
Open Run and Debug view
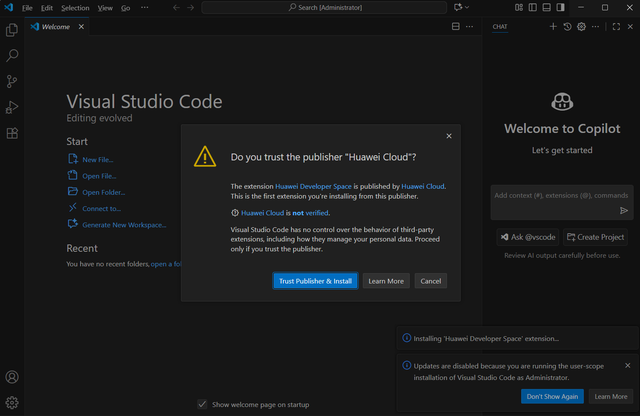[x=12, y=107]
